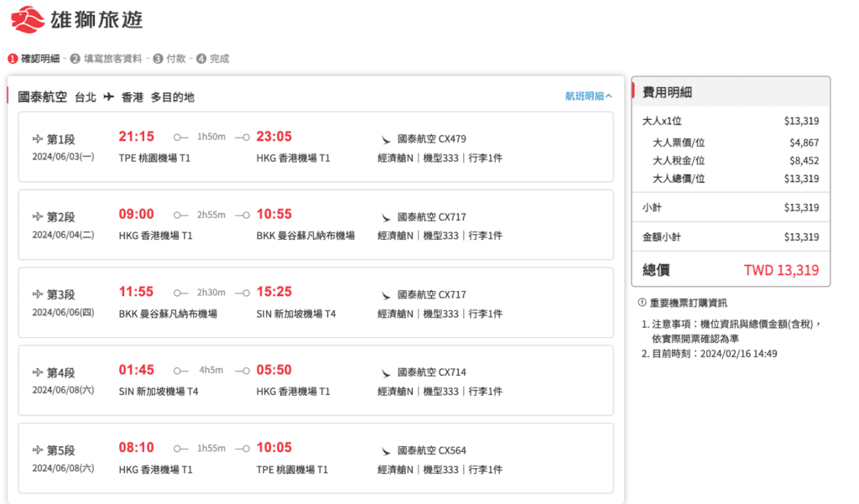
Task: Click the plane icon beside 第3段
Action: pyautogui.click(x=37, y=294)
